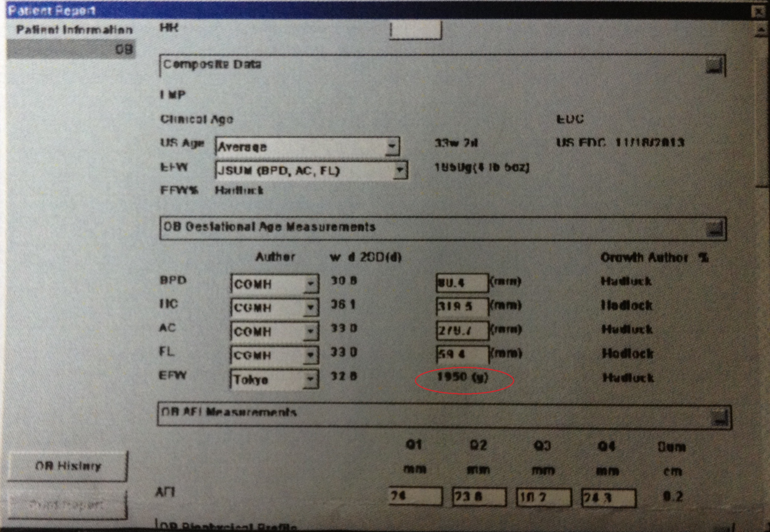Edit the FL measurement value field
This screenshot has width=770, height=532.
click(462, 354)
